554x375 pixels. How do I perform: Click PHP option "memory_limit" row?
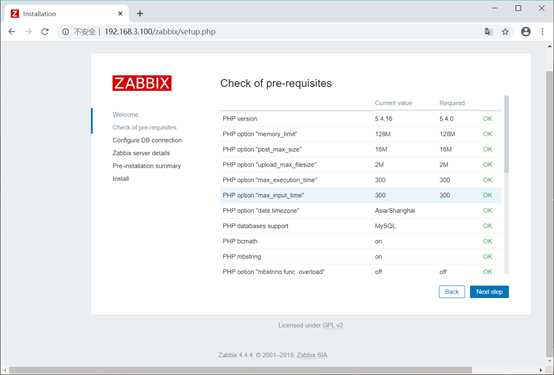360,134
